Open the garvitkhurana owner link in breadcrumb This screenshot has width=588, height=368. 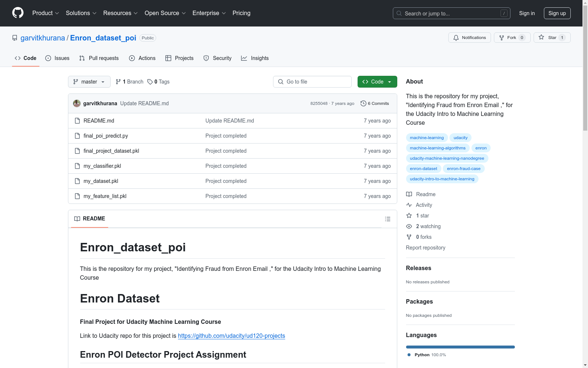tap(43, 38)
